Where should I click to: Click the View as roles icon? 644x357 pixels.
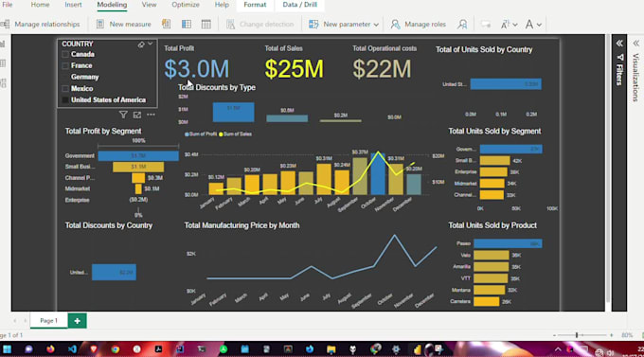[462, 25]
